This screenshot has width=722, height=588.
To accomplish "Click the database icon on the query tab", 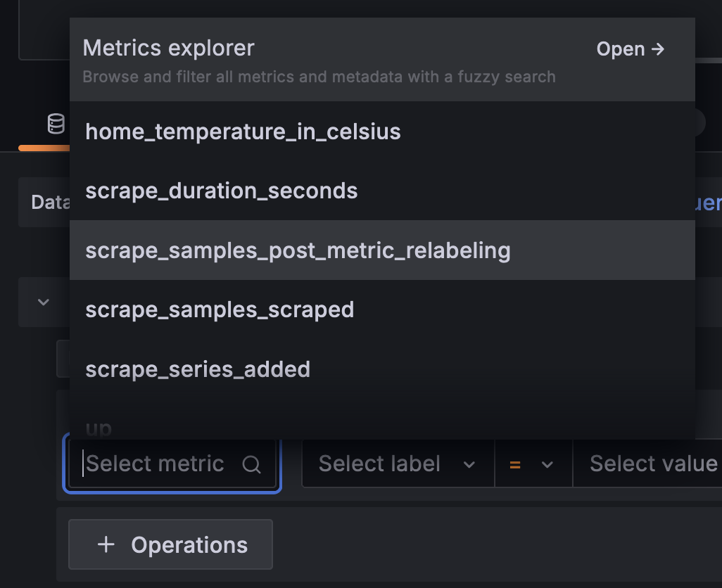I will tap(56, 124).
